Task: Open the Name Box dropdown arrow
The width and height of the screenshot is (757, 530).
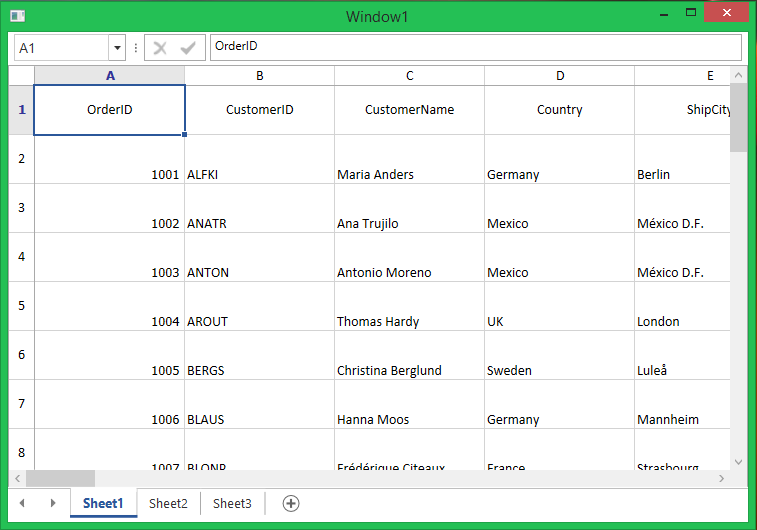Action: pyautogui.click(x=117, y=48)
